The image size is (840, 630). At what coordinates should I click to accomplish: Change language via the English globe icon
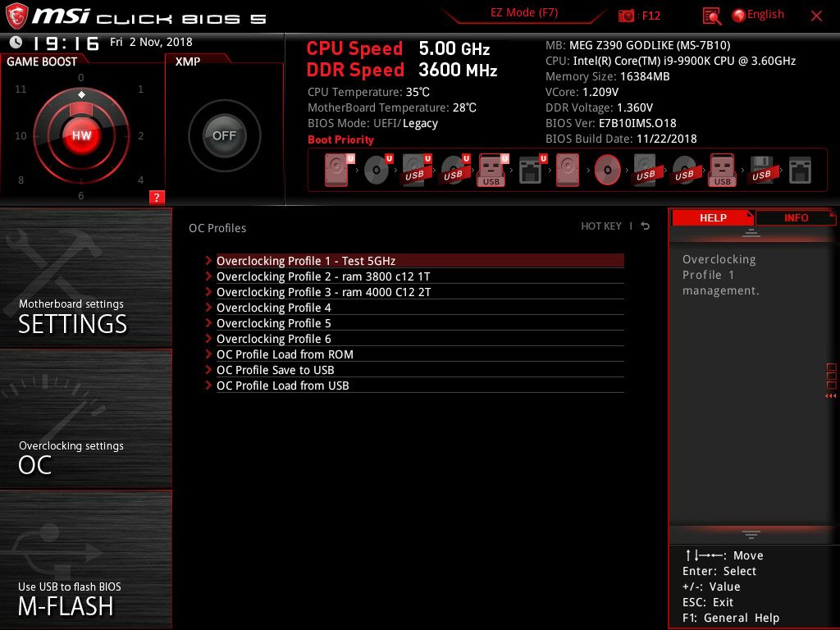[x=738, y=16]
